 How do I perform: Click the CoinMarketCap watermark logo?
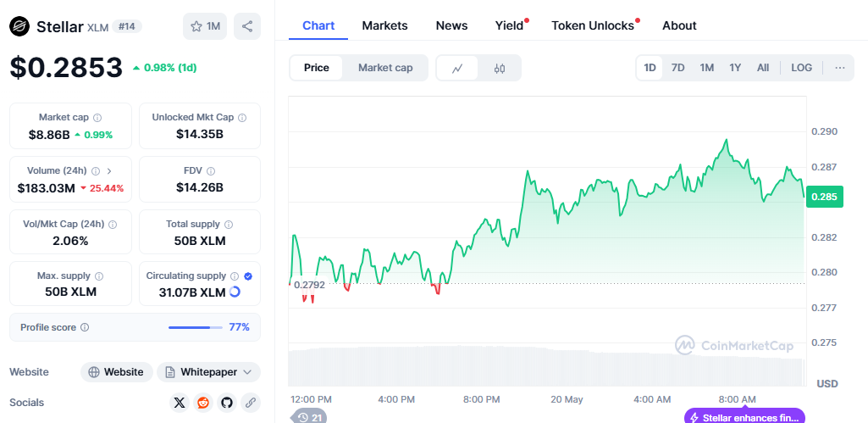[734, 345]
